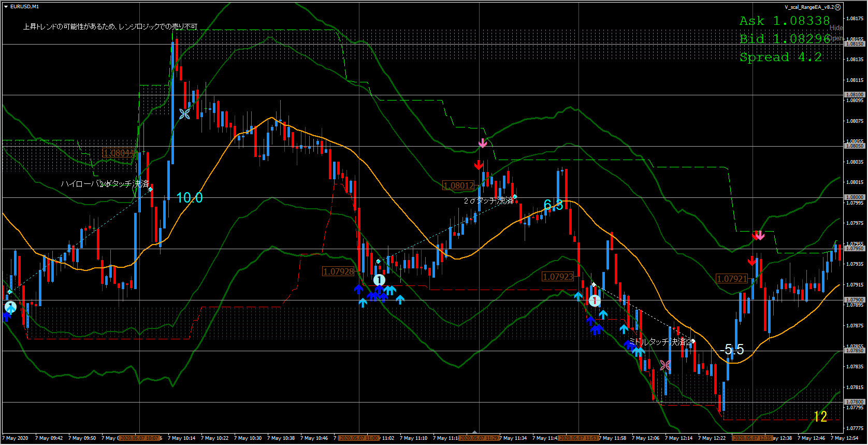The image size is (868, 445).
Task: Click the yellow 12 counter
Action: pos(820,417)
